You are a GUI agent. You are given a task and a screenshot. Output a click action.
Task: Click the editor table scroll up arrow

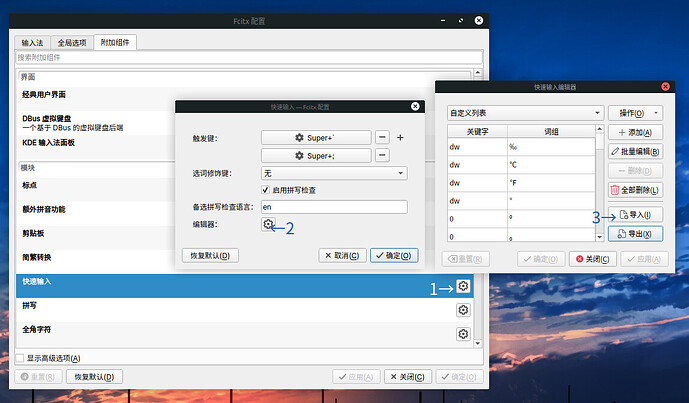(x=599, y=129)
